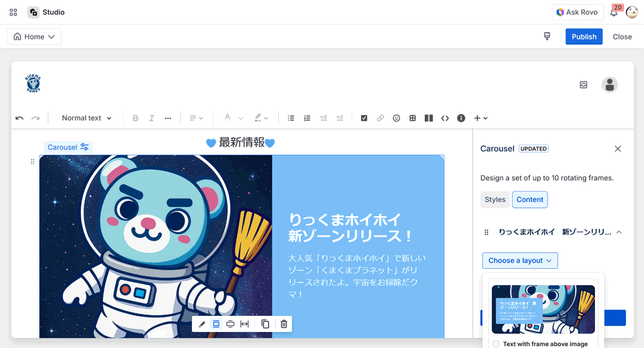Click the りっくまホイホイ carousel headline
Screen dimensions: 644x348
[x=350, y=228]
